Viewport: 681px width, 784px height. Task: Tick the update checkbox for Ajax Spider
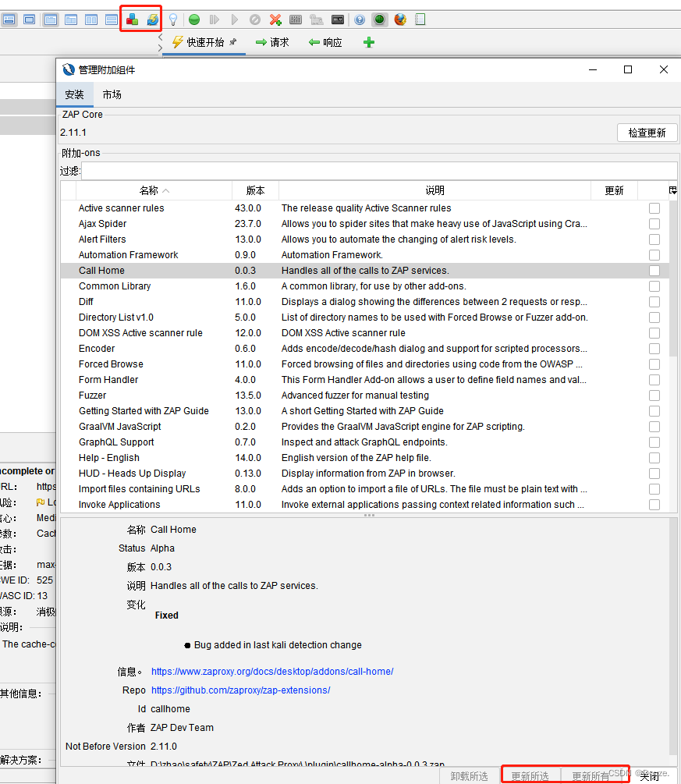(x=654, y=224)
